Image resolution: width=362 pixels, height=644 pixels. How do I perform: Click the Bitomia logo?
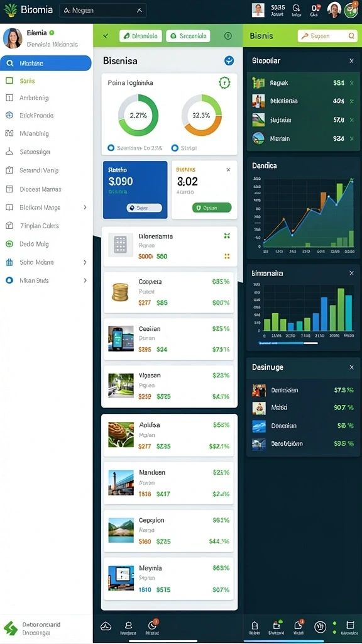click(x=28, y=10)
